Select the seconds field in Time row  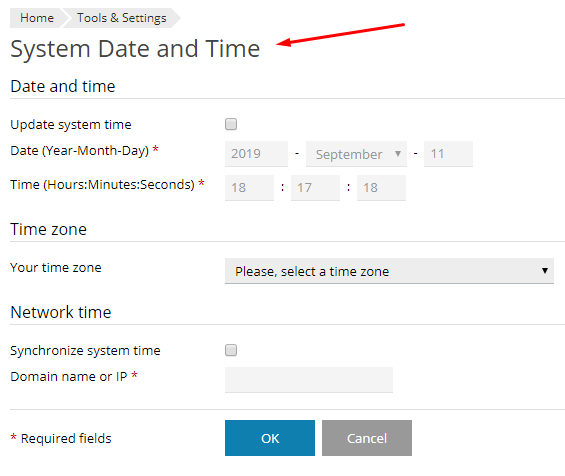(x=381, y=188)
